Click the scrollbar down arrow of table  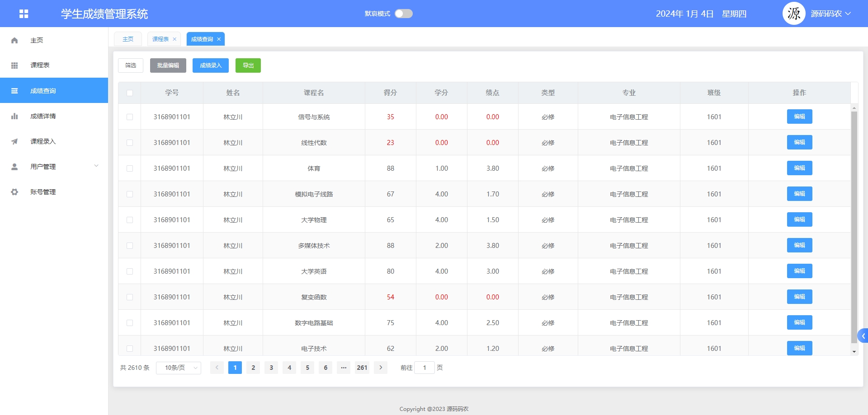pyautogui.click(x=854, y=352)
